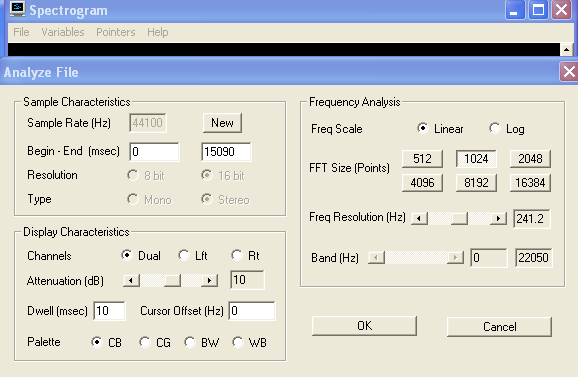578x377 pixels.
Task: Maximize the Spectrogram window
Action: pos(538,10)
